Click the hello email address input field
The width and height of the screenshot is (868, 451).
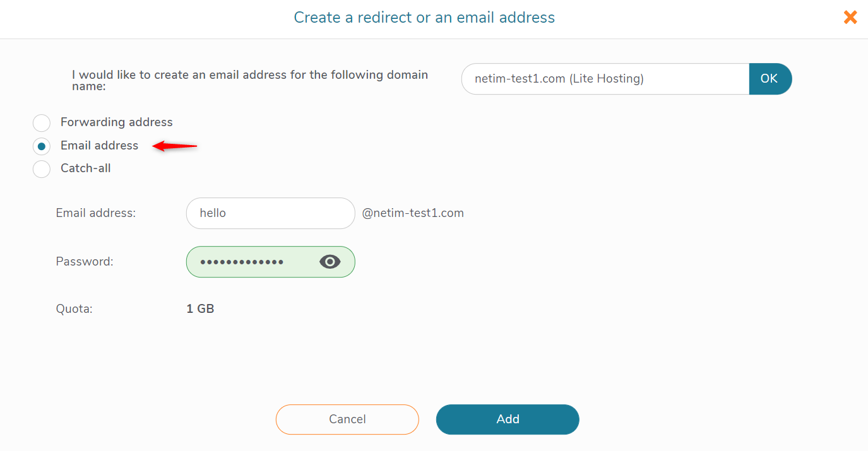pyautogui.click(x=271, y=213)
